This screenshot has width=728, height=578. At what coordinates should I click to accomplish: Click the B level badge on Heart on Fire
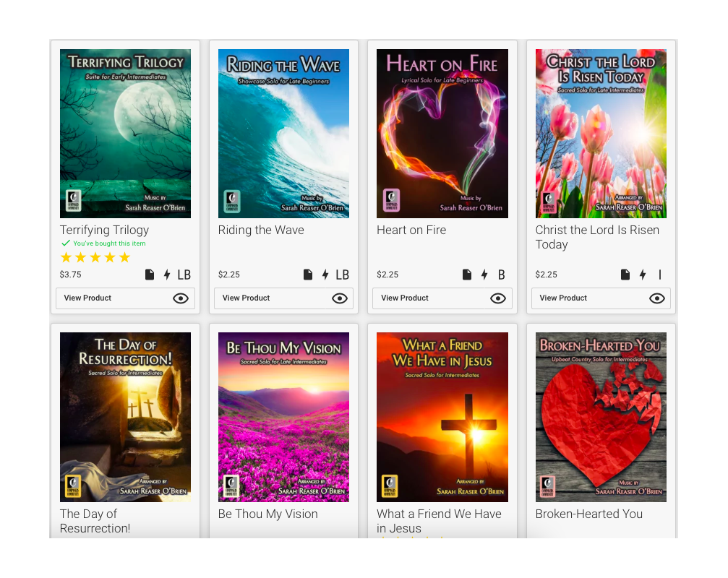[x=502, y=275]
